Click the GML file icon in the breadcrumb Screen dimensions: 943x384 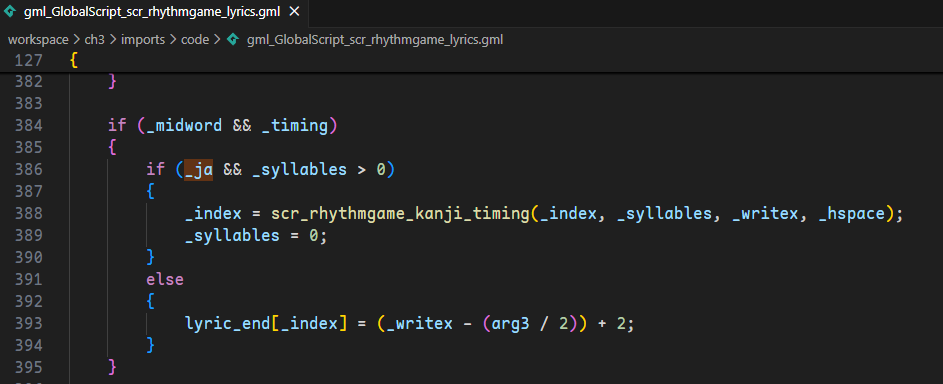[233, 40]
